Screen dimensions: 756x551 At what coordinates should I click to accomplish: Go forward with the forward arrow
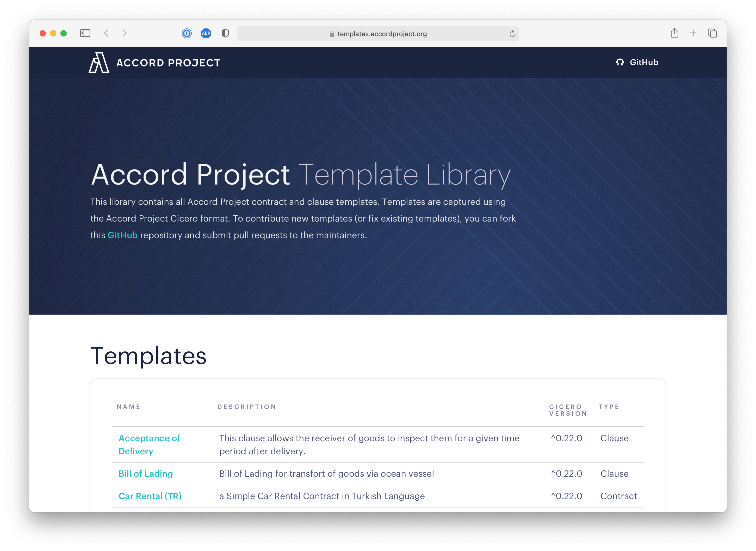pyautogui.click(x=124, y=33)
